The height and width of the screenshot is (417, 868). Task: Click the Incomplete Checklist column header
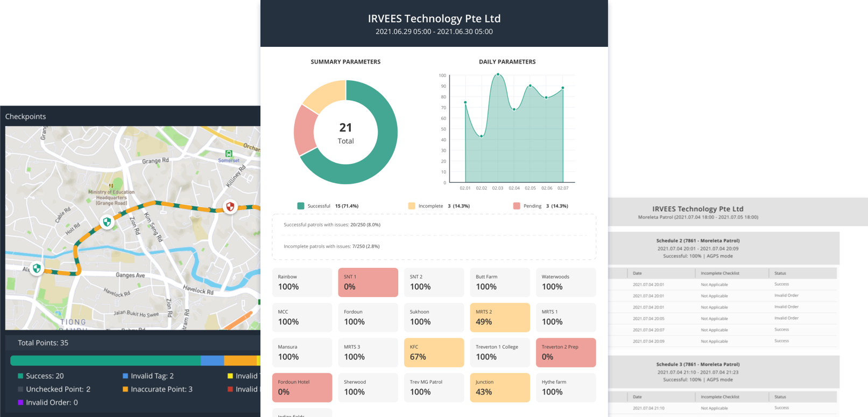(720, 273)
